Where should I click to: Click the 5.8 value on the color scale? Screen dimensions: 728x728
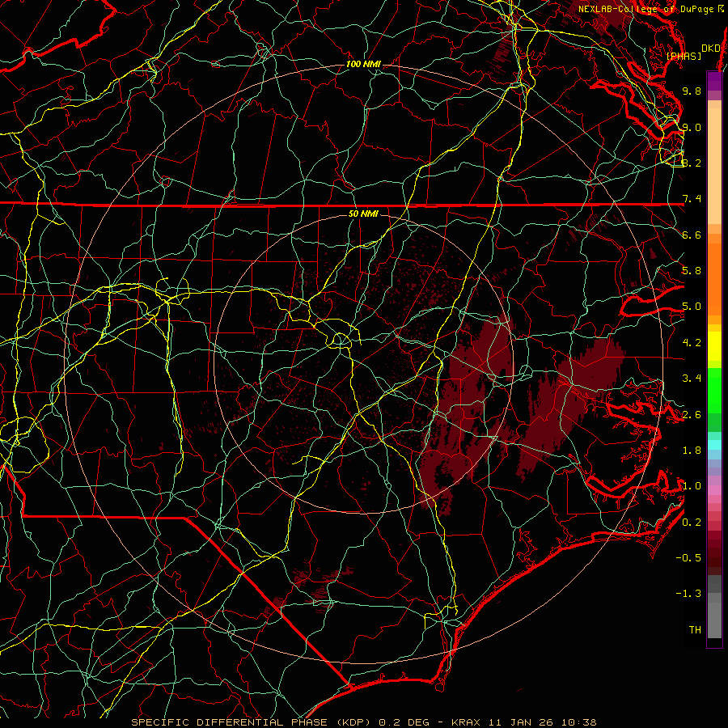pyautogui.click(x=692, y=270)
